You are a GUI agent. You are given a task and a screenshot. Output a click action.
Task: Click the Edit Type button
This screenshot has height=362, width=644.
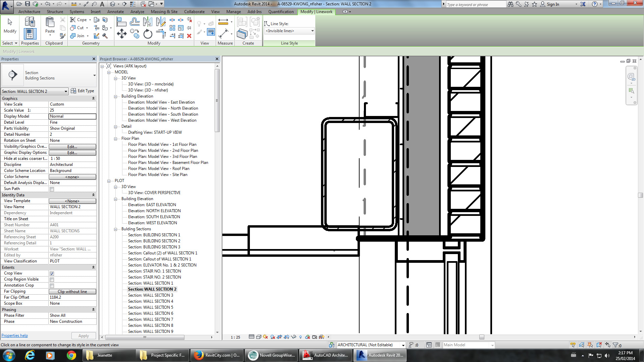tap(83, 91)
